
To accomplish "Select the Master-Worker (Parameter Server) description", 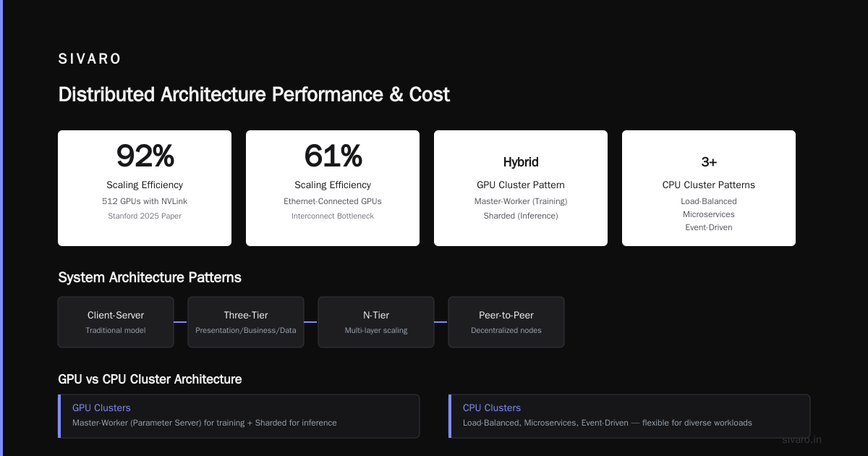I will [205, 423].
